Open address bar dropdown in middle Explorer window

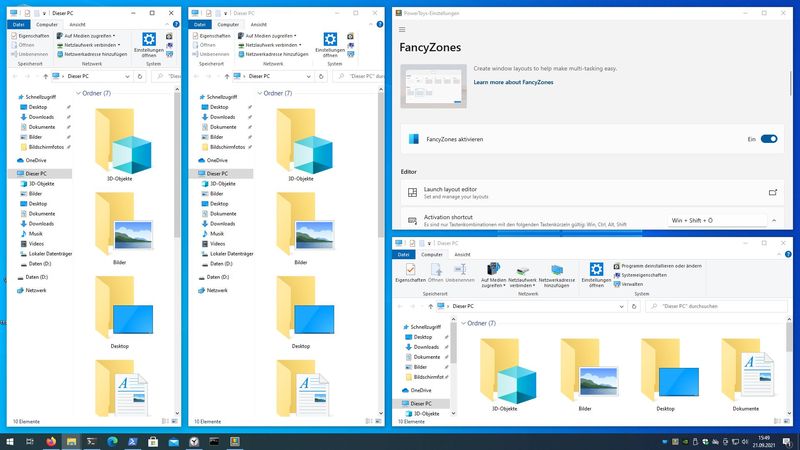click(x=308, y=77)
